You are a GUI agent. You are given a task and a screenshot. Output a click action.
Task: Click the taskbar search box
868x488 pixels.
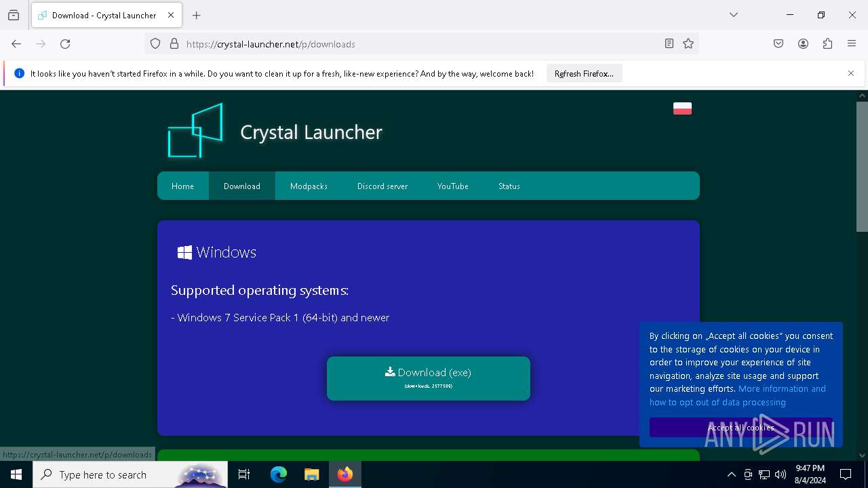(130, 474)
